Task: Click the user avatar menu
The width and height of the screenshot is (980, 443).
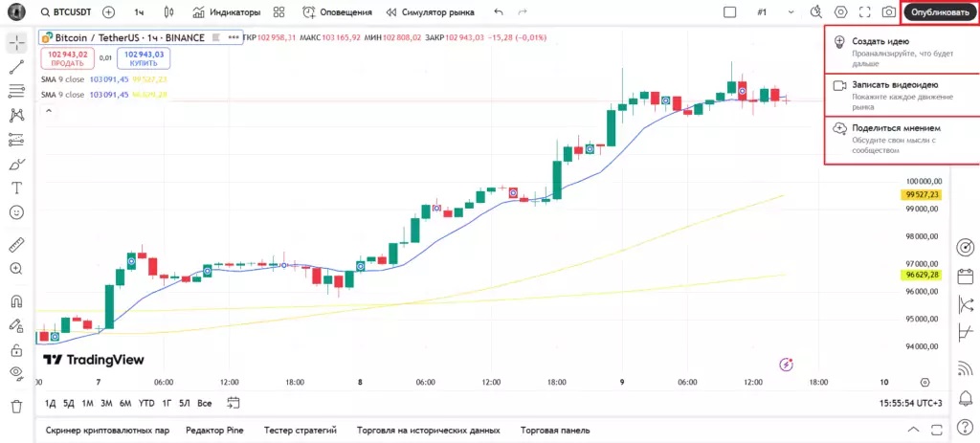Action: (17, 11)
